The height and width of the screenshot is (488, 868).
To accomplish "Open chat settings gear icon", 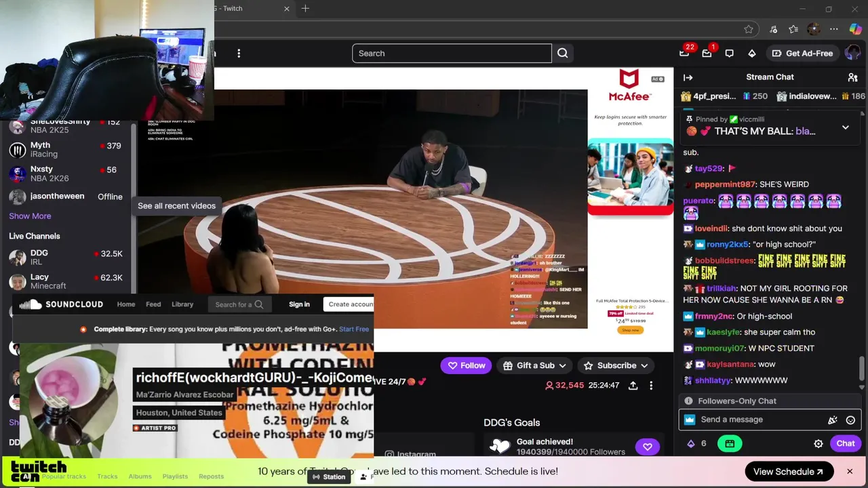I will tap(818, 443).
